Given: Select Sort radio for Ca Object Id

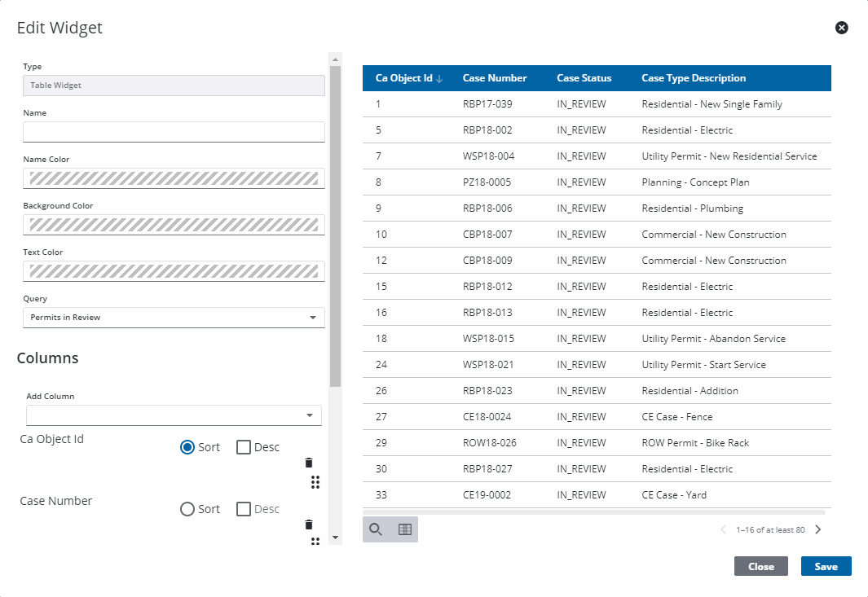Looking at the screenshot, I should 187,447.
